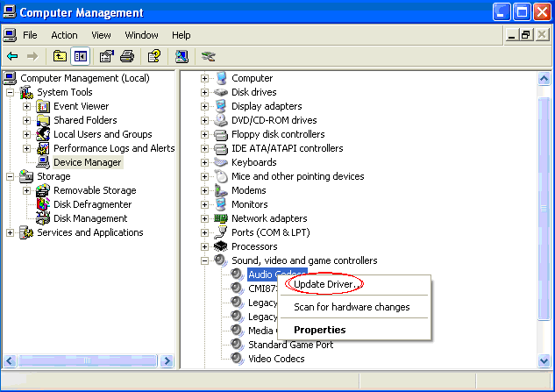Expand the Event Viewer node
555x392 pixels.
[26, 106]
